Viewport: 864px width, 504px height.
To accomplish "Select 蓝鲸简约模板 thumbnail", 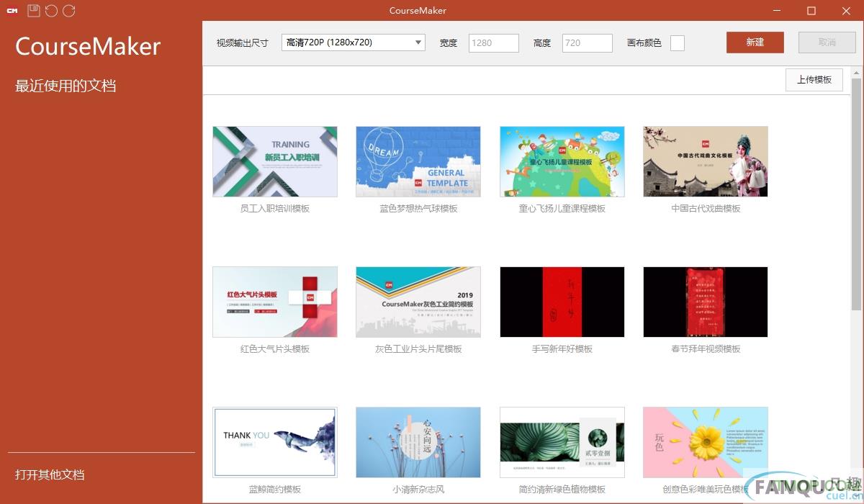I will [275, 442].
